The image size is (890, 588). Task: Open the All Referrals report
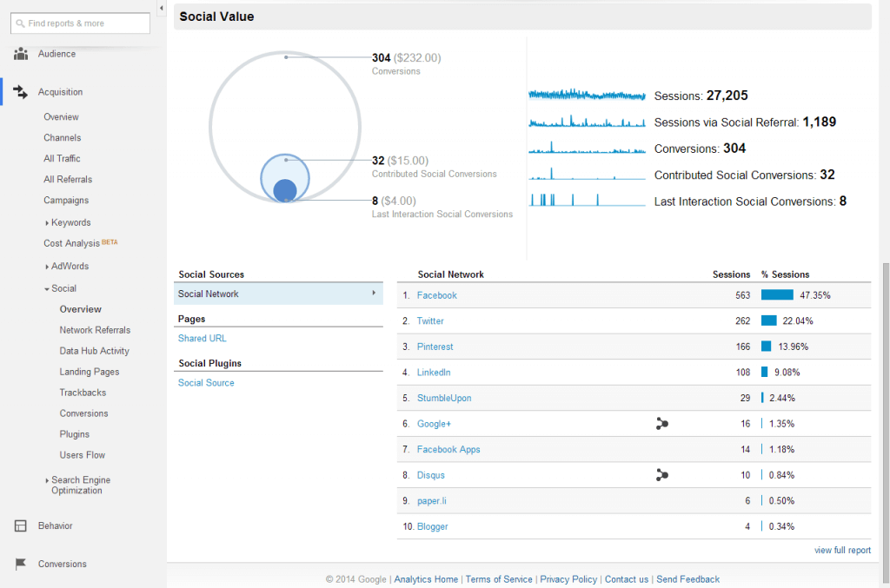pyautogui.click(x=68, y=179)
